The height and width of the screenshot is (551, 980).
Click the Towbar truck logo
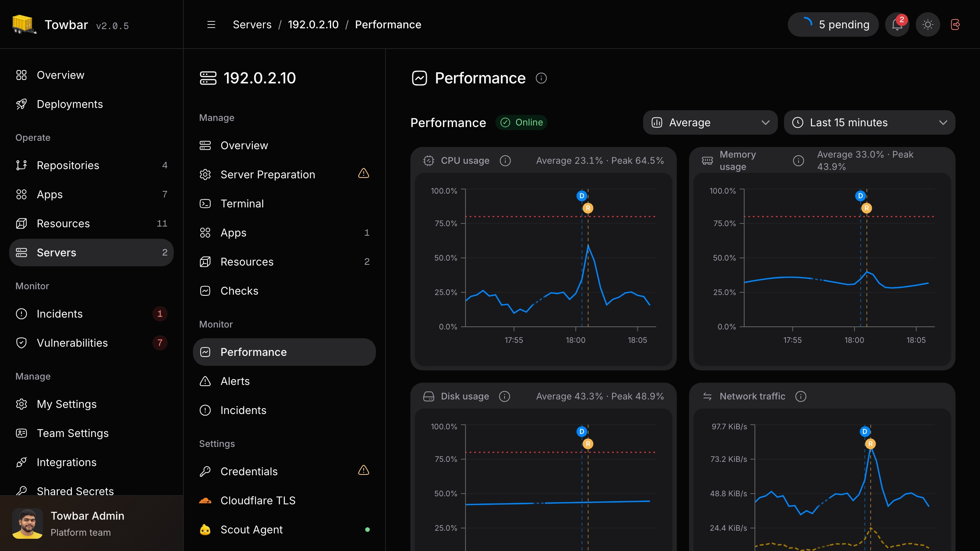coord(24,24)
